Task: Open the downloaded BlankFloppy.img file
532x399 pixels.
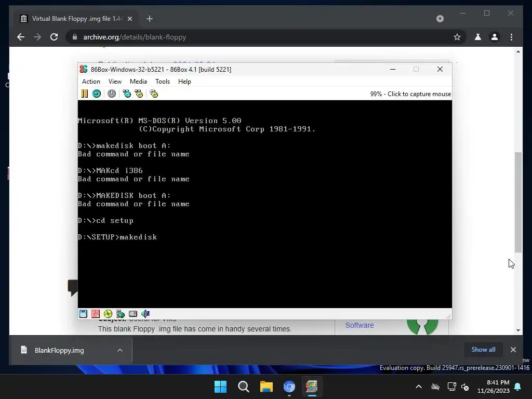Action: coord(59,350)
